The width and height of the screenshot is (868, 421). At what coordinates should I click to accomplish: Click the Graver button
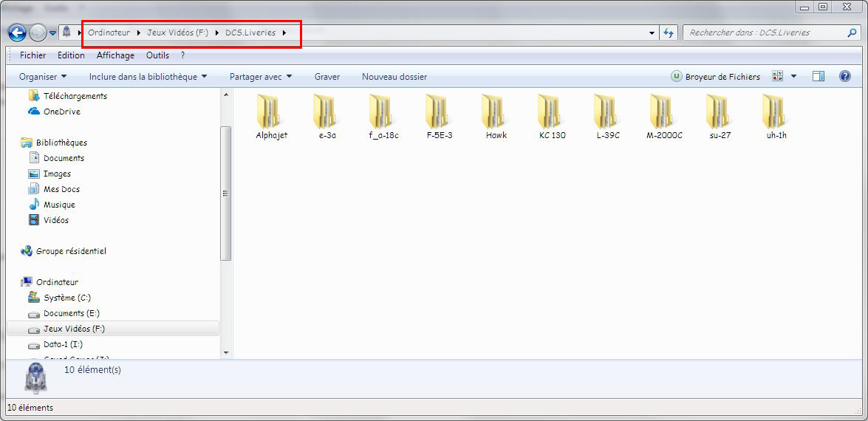pos(327,77)
